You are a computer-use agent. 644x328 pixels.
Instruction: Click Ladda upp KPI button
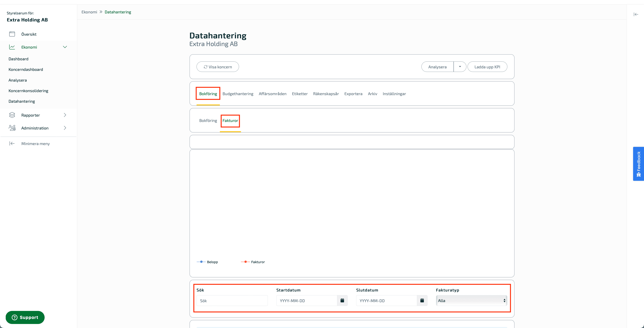pos(487,67)
